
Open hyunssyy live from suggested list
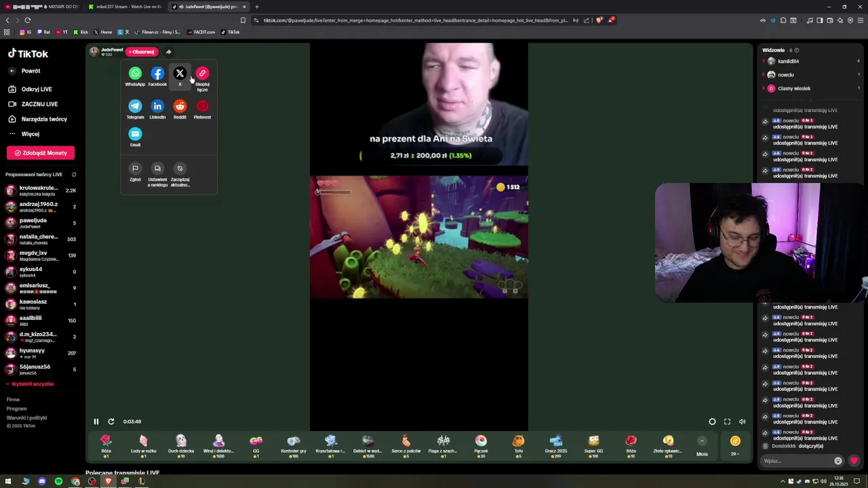pos(41,353)
